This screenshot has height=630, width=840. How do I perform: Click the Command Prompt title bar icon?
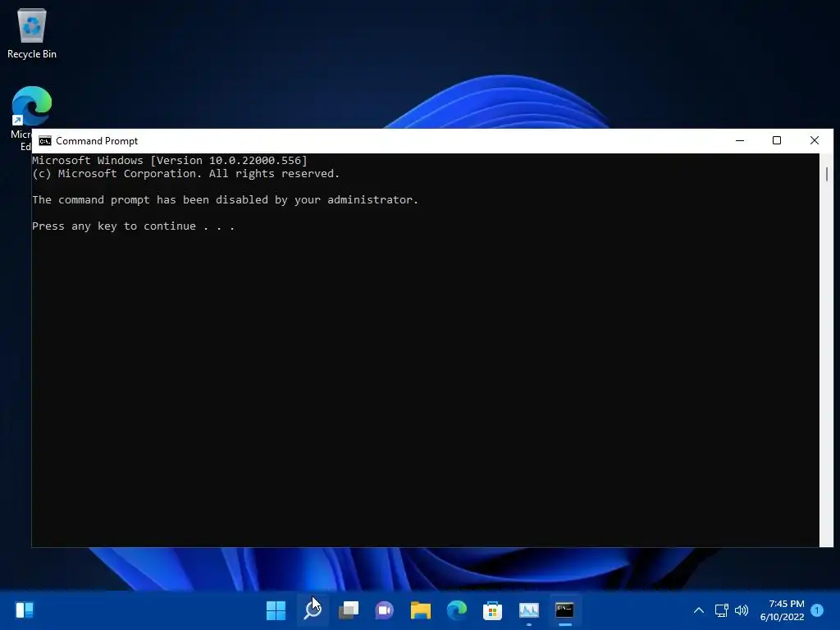click(x=45, y=141)
